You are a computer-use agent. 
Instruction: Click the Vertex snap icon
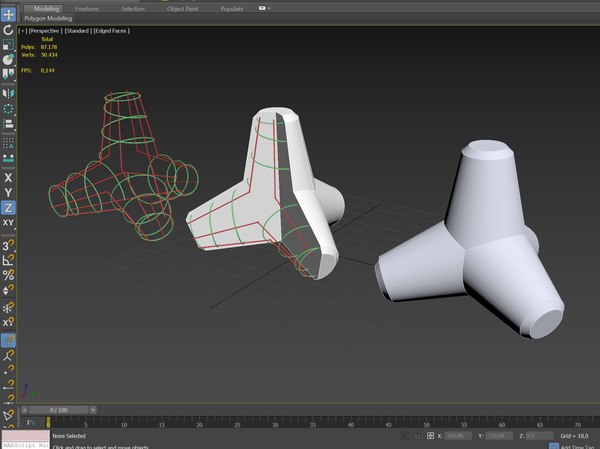8,370
